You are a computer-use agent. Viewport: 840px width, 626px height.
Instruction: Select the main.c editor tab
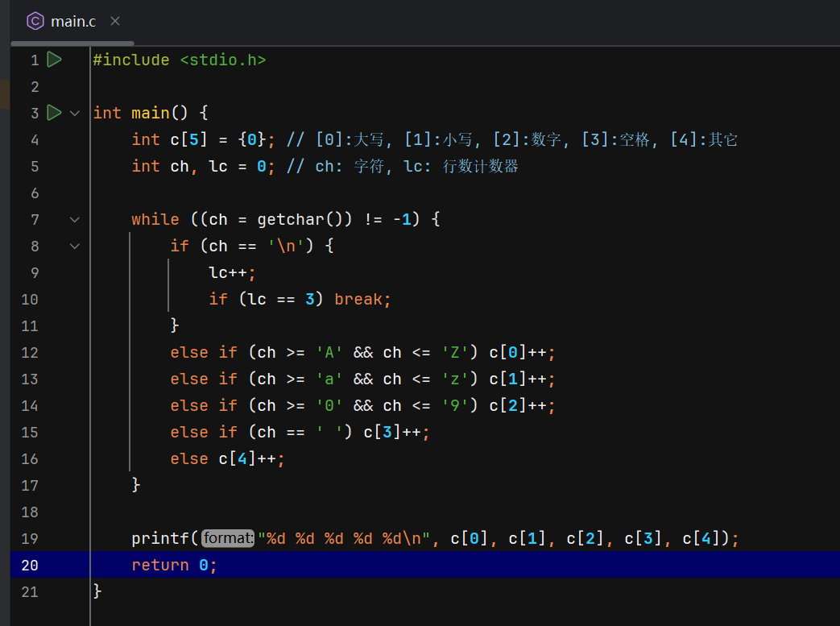pos(73,21)
